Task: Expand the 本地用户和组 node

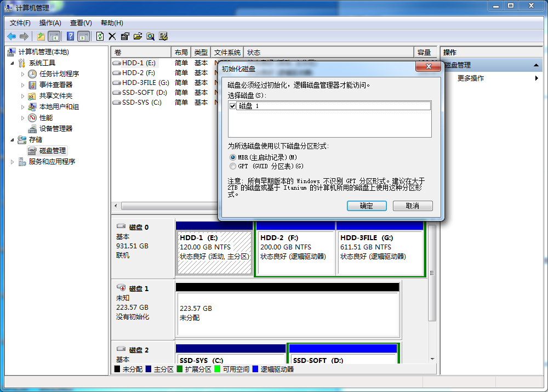Action: pyautogui.click(x=22, y=107)
